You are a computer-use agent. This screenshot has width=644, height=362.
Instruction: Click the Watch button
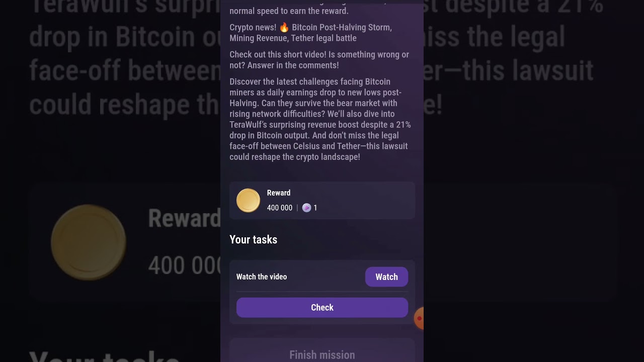(386, 277)
